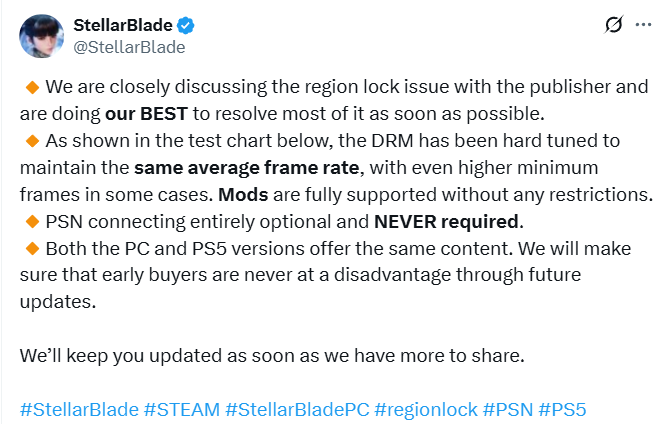This screenshot has width=671, height=424.
Task: Open the StellarBlade profile avatar
Action: tap(42, 36)
